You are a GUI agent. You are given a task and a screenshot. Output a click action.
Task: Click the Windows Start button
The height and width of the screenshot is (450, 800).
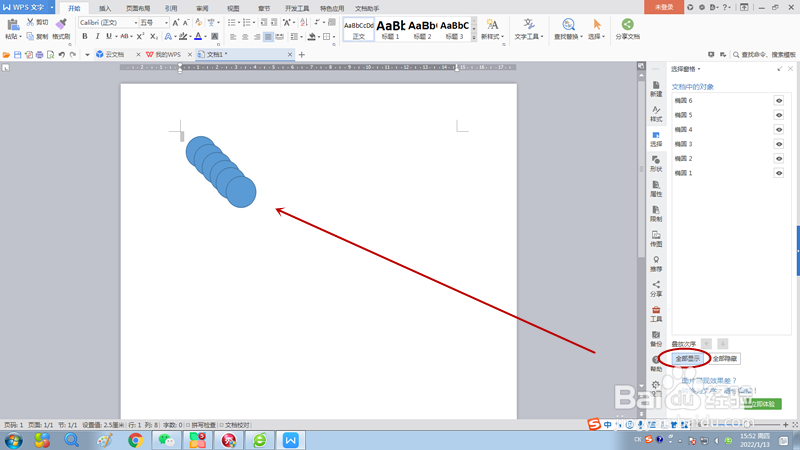coord(13,440)
